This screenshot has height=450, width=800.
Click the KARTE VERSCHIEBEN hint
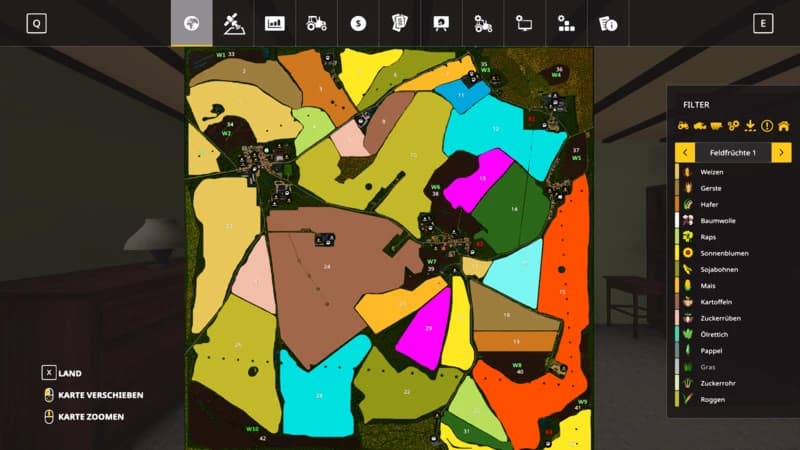pyautogui.click(x=93, y=395)
